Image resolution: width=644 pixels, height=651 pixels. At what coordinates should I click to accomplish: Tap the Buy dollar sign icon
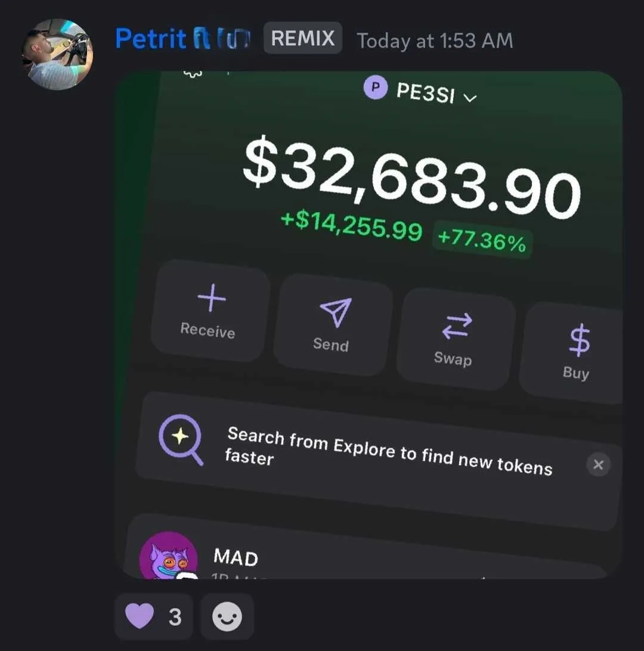click(x=579, y=340)
